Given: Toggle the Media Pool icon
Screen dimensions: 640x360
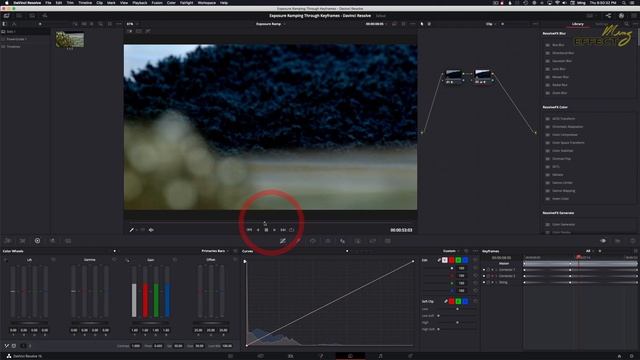Looking at the screenshot, I should click(x=32, y=16).
